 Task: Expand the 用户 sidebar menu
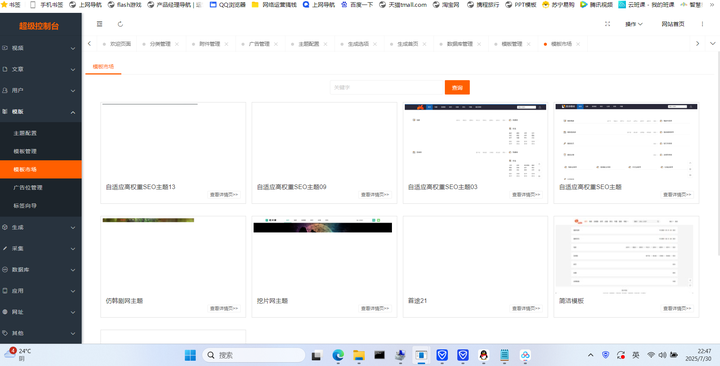pyautogui.click(x=73, y=91)
